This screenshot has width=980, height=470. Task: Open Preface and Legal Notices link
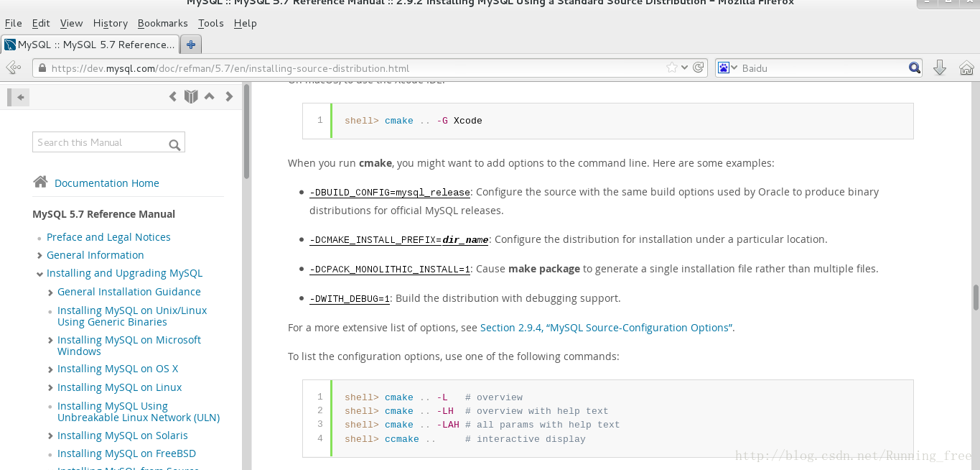[x=108, y=237]
